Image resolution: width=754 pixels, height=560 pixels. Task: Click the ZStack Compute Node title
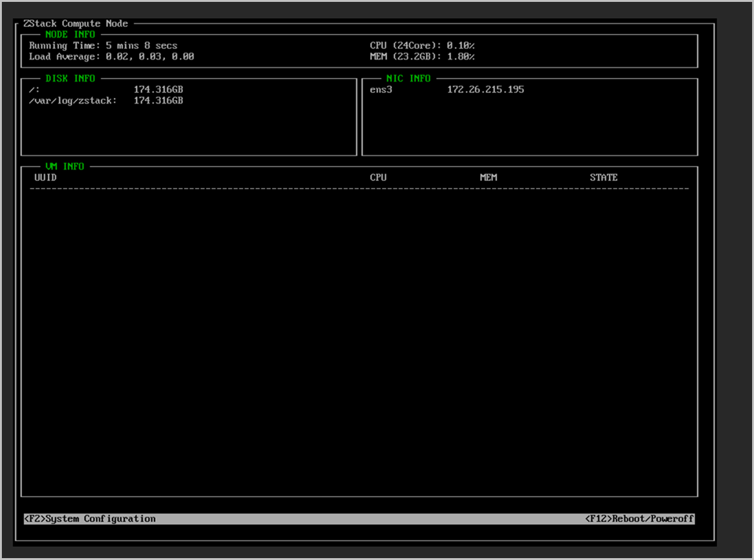click(75, 24)
